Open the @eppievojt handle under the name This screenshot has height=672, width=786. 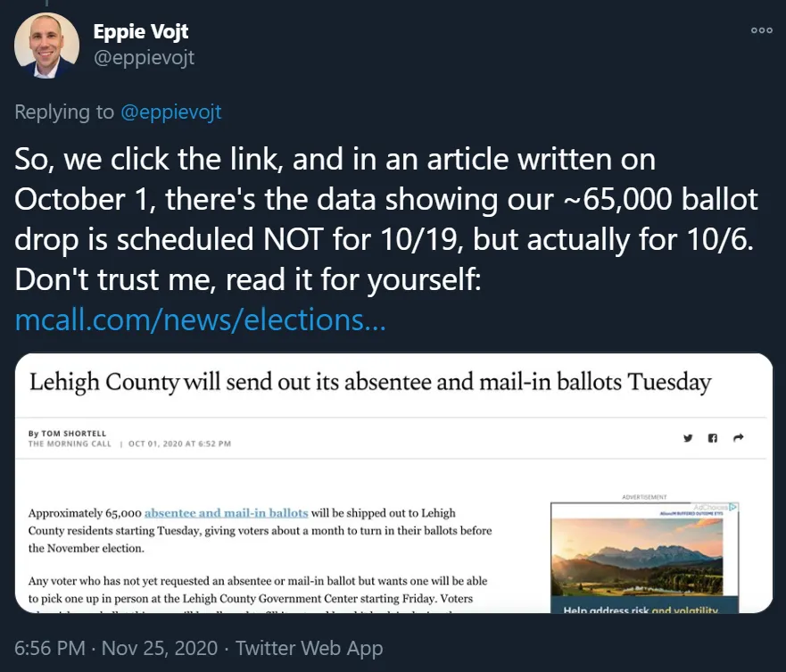(144, 58)
